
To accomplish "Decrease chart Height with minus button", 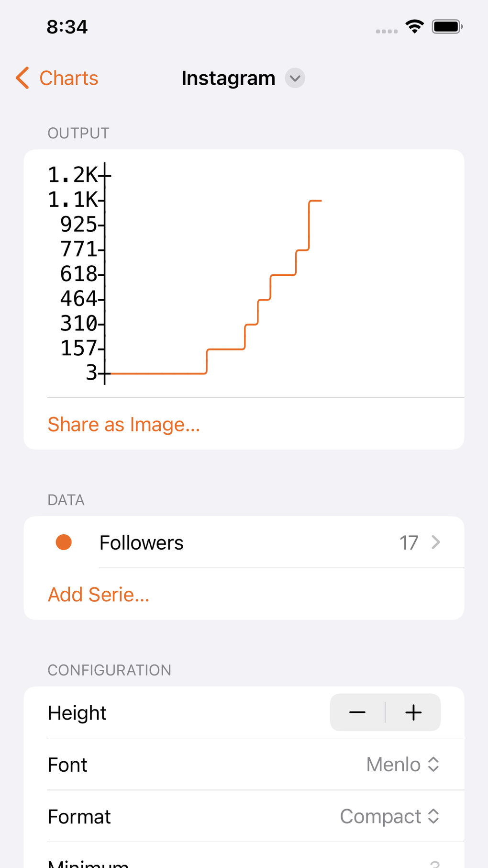I will coord(357,712).
